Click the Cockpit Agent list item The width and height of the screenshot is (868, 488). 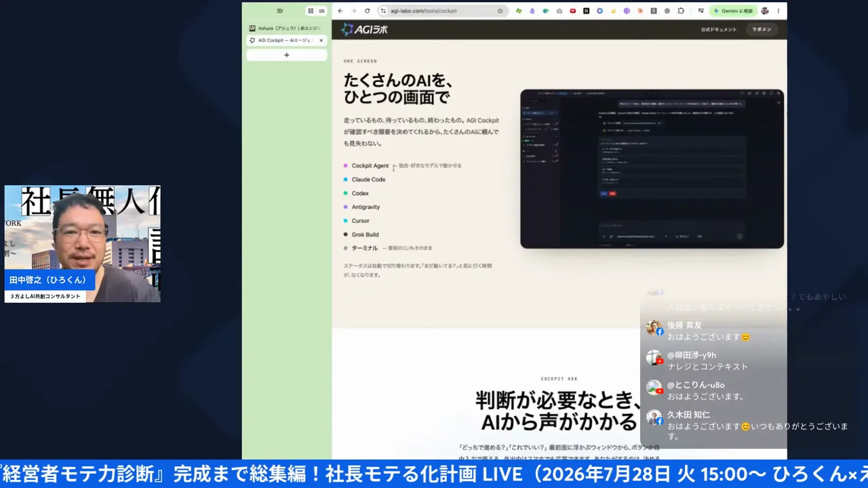[370, 165]
